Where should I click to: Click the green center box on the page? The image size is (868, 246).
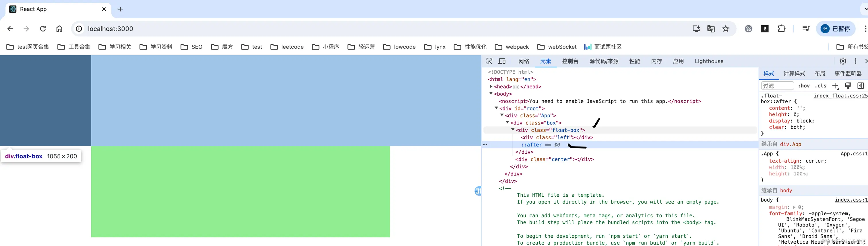tap(241, 192)
